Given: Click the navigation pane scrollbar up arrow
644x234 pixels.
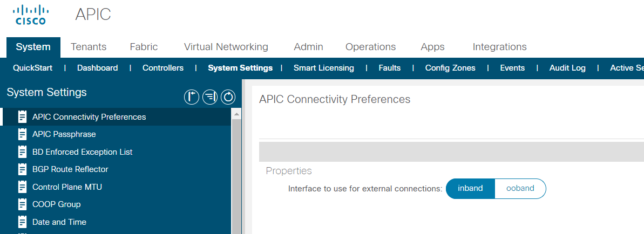Looking at the screenshot, I should click(236, 113).
